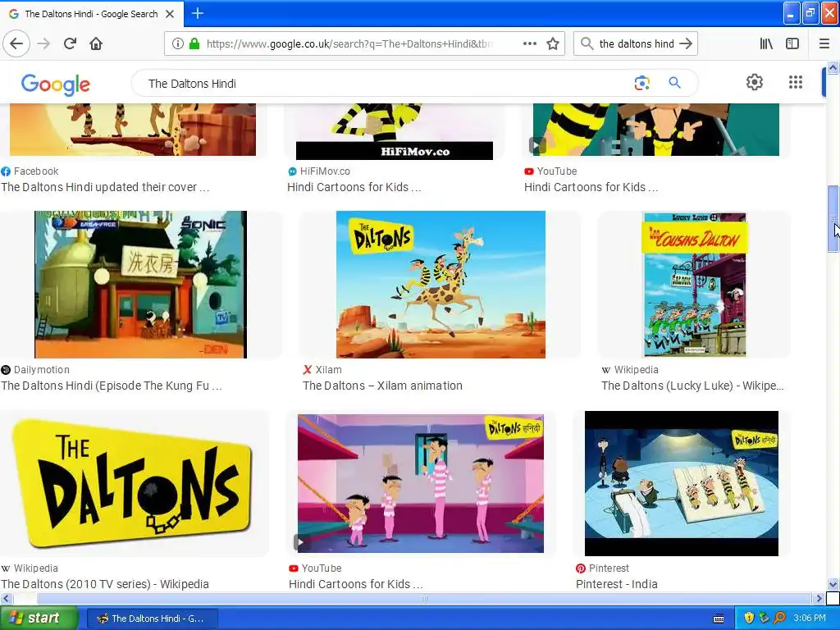Click the Dailymotion source label
The image size is (840, 630).
pyautogui.click(x=42, y=370)
